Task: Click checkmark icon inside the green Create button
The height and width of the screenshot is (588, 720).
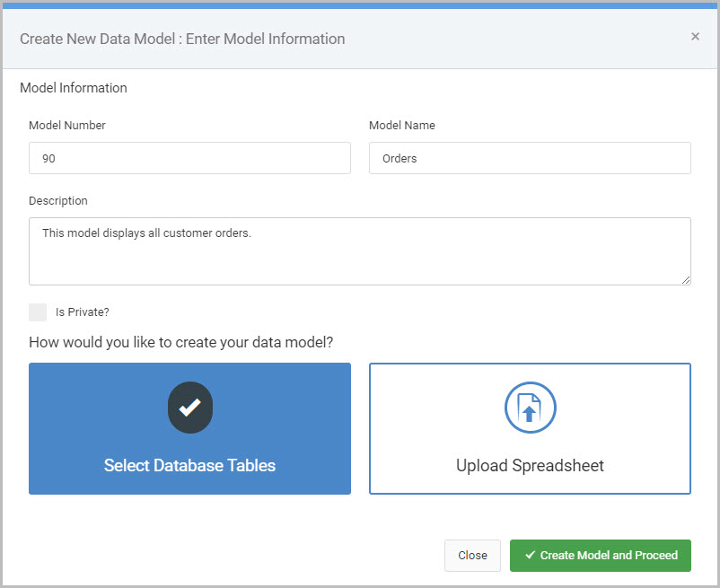Action: tap(530, 555)
